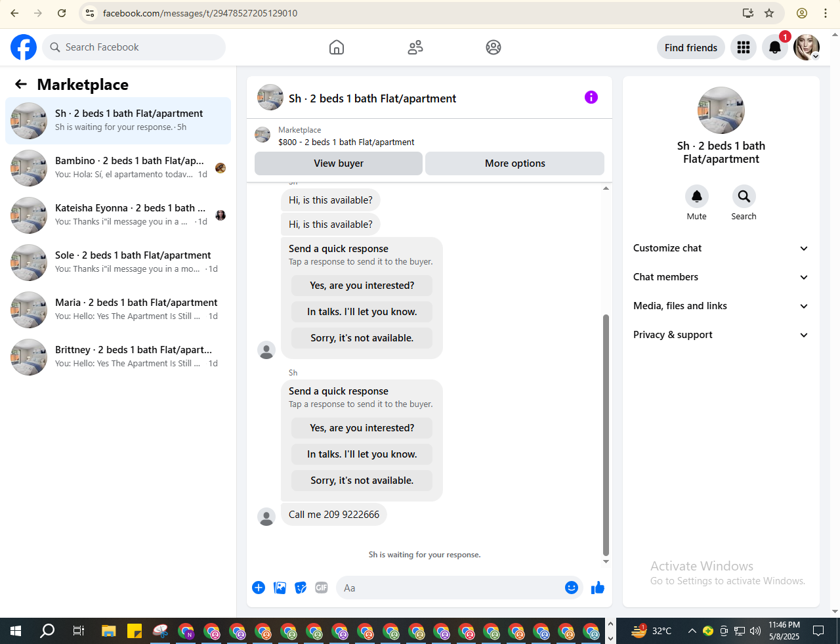Image resolution: width=840 pixels, height=644 pixels.
Task: Open the Facebook logo home link
Action: [24, 47]
